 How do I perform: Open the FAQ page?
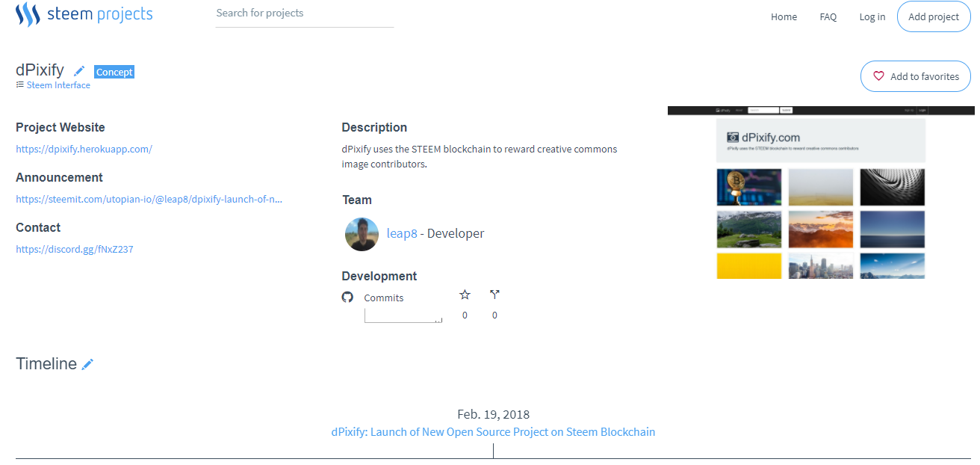[x=828, y=16]
